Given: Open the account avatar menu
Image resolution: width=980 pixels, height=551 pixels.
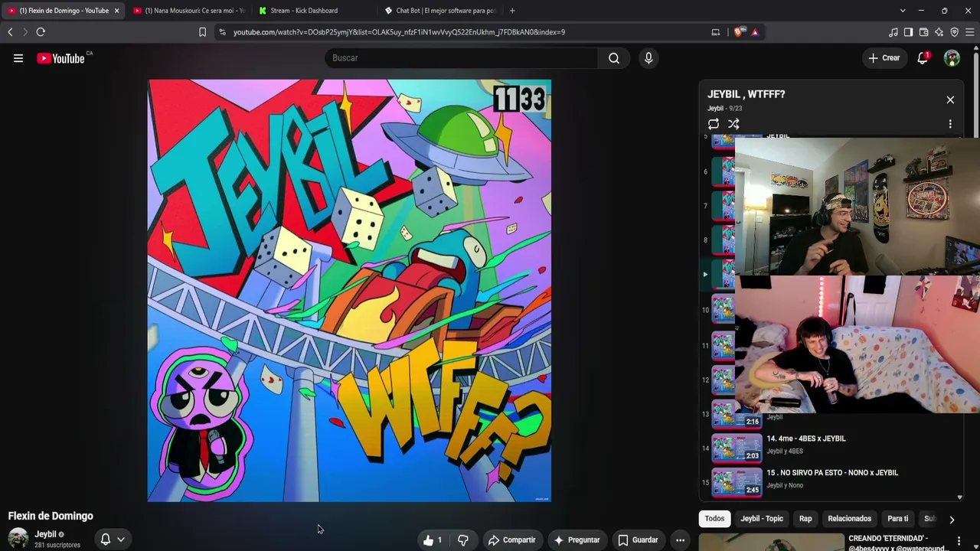Looking at the screenshot, I should [952, 58].
